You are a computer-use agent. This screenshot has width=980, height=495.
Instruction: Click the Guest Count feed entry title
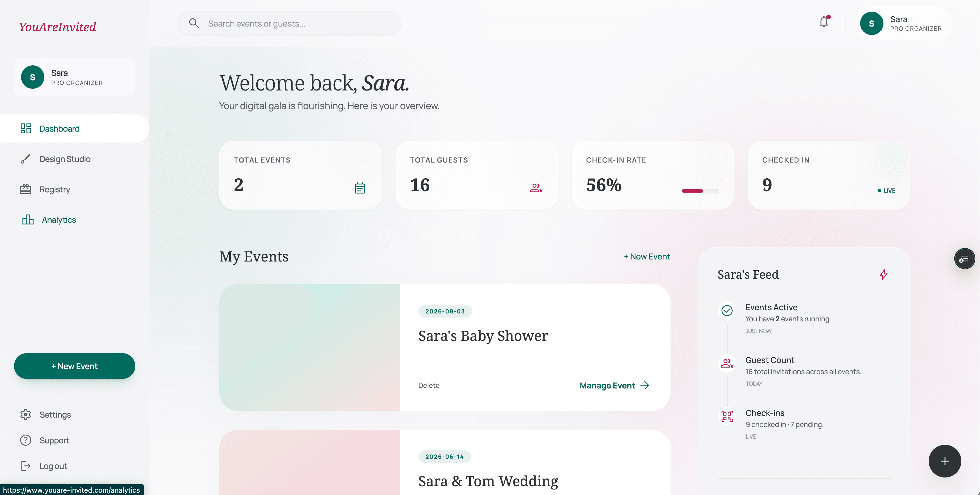770,360
